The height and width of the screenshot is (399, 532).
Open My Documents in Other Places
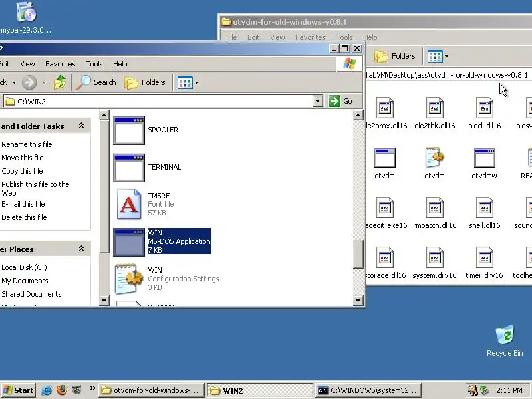pos(25,281)
